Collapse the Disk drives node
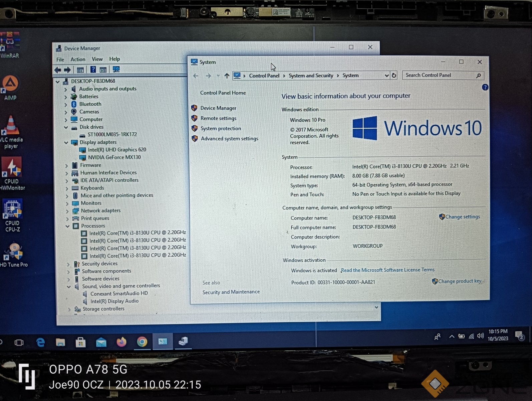The height and width of the screenshot is (401, 532). pyautogui.click(x=66, y=128)
